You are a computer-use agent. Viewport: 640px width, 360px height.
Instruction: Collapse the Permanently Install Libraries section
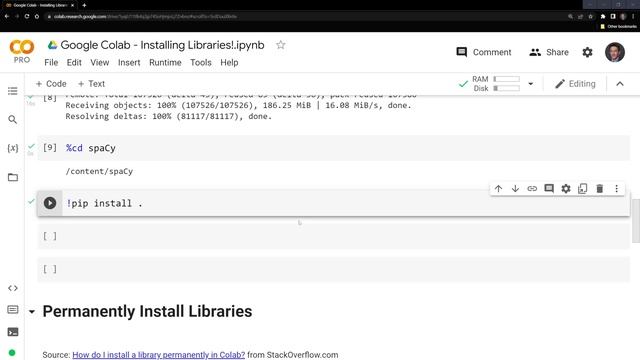(x=32, y=312)
